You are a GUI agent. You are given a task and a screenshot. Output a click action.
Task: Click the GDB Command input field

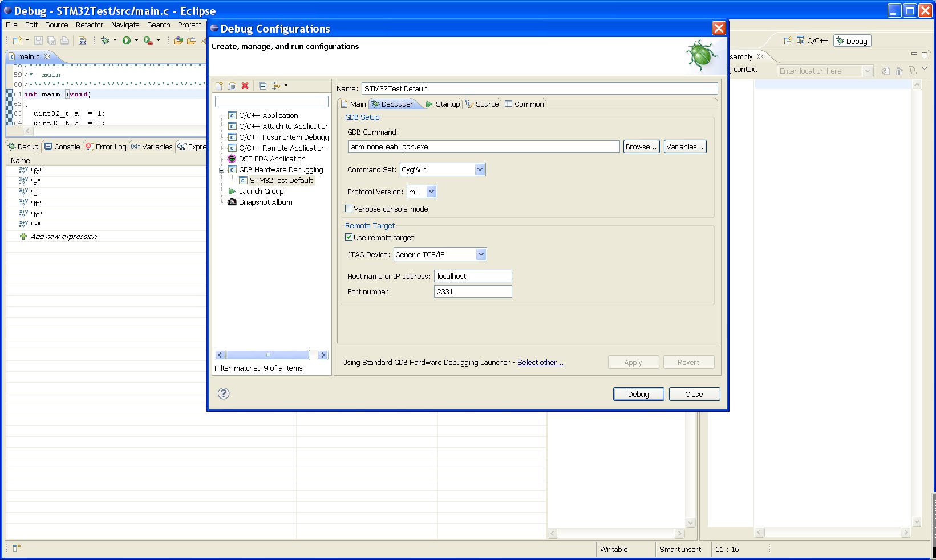click(484, 147)
